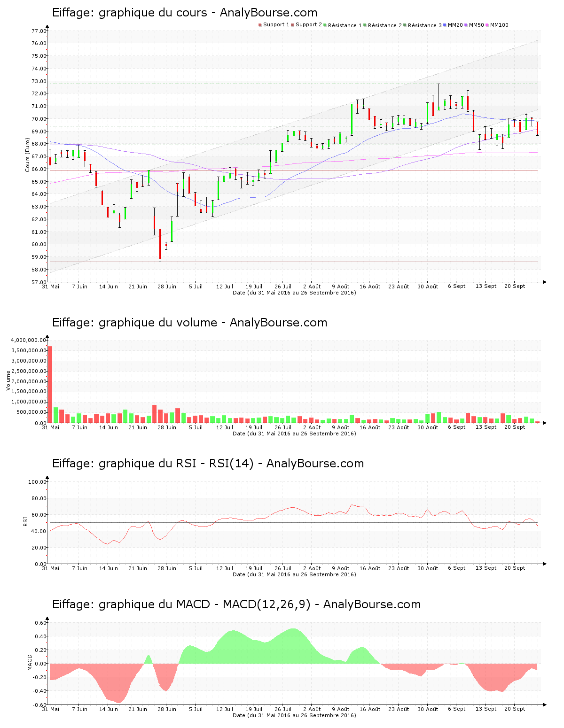This screenshot has height=728, width=564.
Task: Click the 500,000.00 volume axis value
Action: point(31,412)
